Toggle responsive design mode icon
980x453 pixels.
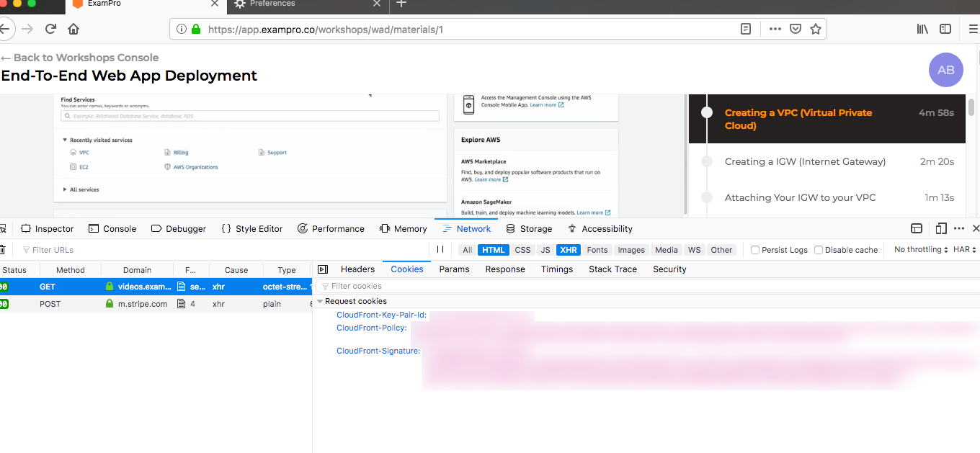click(941, 228)
